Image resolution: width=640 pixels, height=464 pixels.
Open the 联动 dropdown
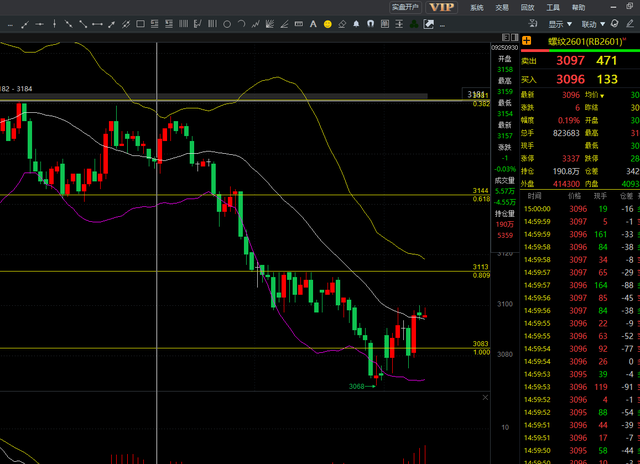click(593, 24)
